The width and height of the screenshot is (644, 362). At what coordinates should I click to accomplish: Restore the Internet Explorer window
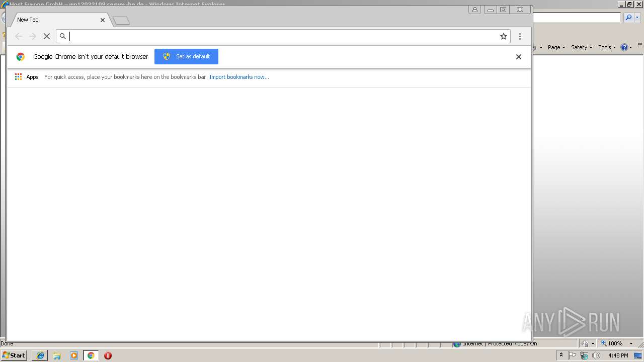(629, 4)
